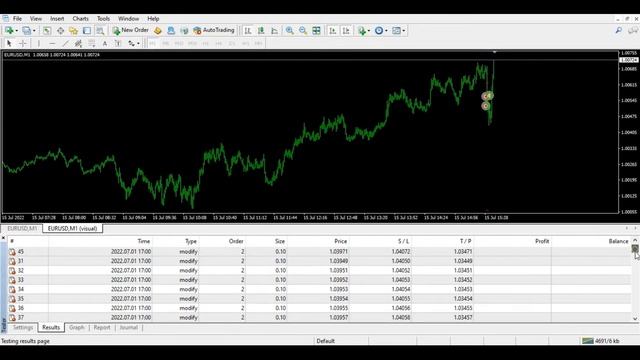This screenshot has width=640, height=360.
Task: Click the blue person account icon
Action: [171, 31]
